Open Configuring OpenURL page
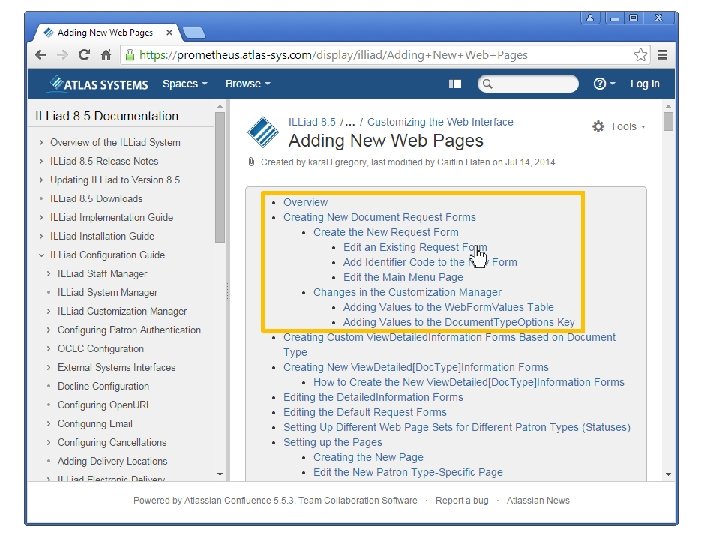The width and height of the screenshot is (720, 540). click(x=103, y=405)
